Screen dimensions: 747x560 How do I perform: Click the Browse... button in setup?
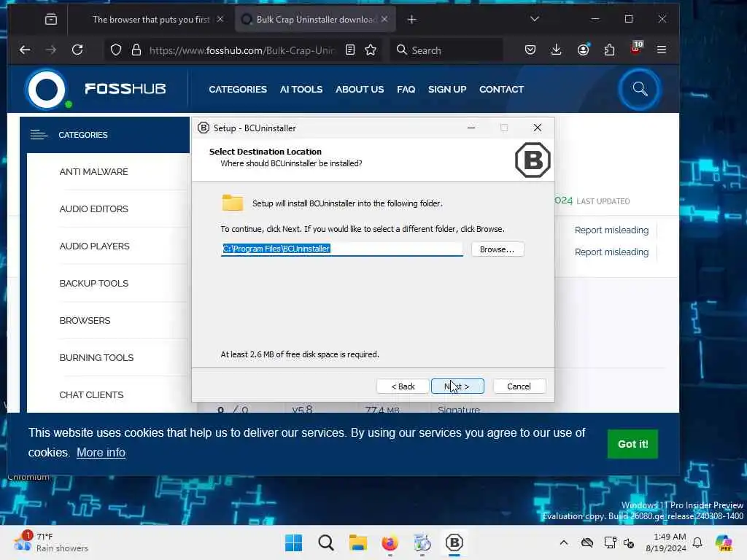(x=498, y=249)
